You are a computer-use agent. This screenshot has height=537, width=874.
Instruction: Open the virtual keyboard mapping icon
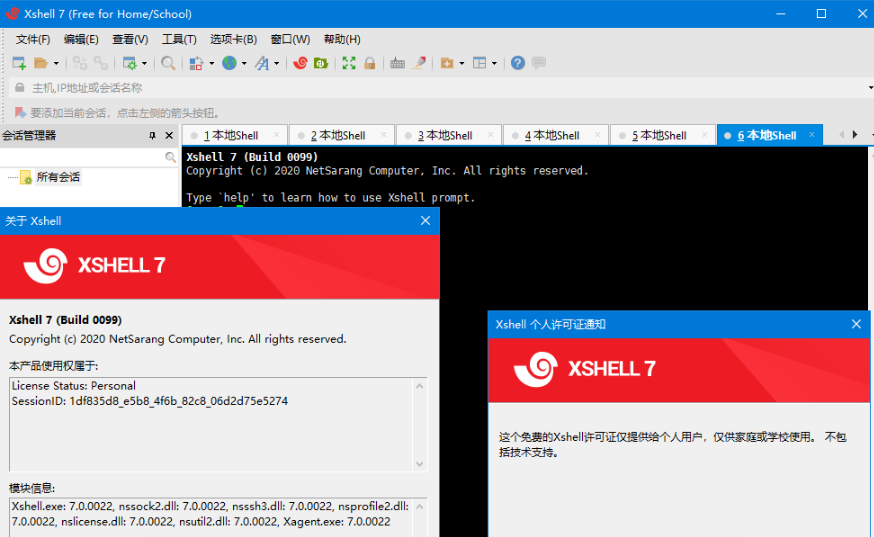tap(397, 63)
